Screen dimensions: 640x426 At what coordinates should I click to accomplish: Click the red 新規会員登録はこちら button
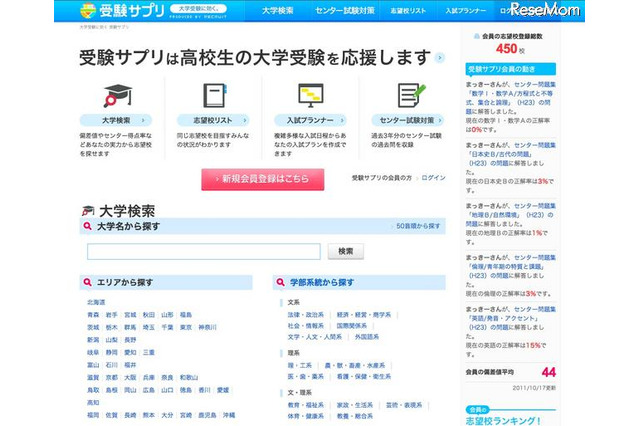[262, 179]
